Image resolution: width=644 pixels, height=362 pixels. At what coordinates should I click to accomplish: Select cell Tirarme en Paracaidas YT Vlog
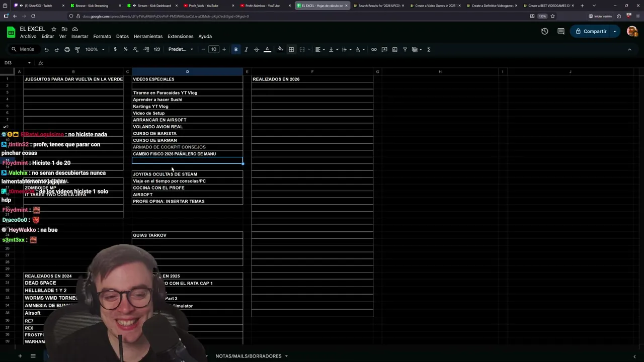click(187, 93)
